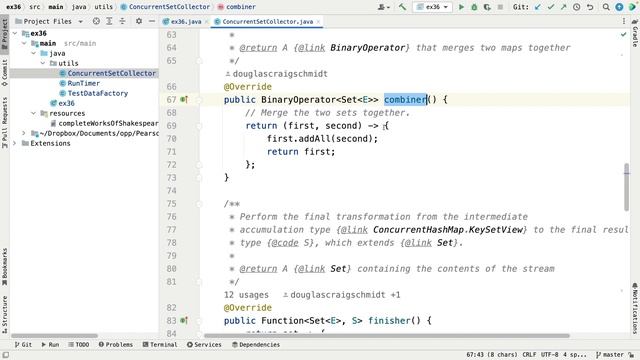The image size is (640, 360).
Task: Toggle Pull Requests sidebar tab
Action: pos(4,122)
